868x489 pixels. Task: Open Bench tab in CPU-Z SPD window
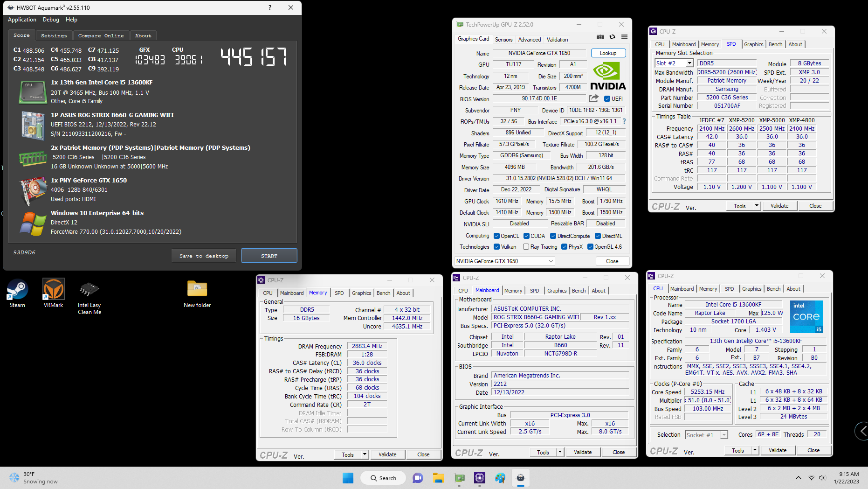[x=775, y=44]
